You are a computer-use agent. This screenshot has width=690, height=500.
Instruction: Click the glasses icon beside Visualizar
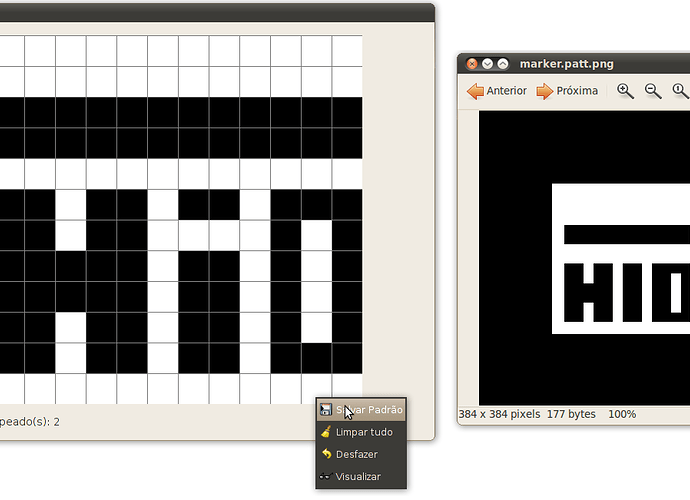(326, 476)
